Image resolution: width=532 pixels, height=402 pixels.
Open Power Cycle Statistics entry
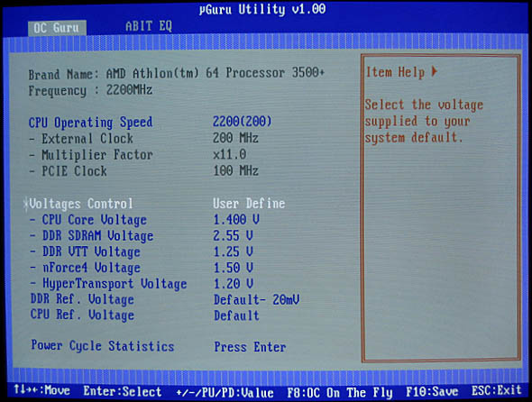pyautogui.click(x=103, y=346)
